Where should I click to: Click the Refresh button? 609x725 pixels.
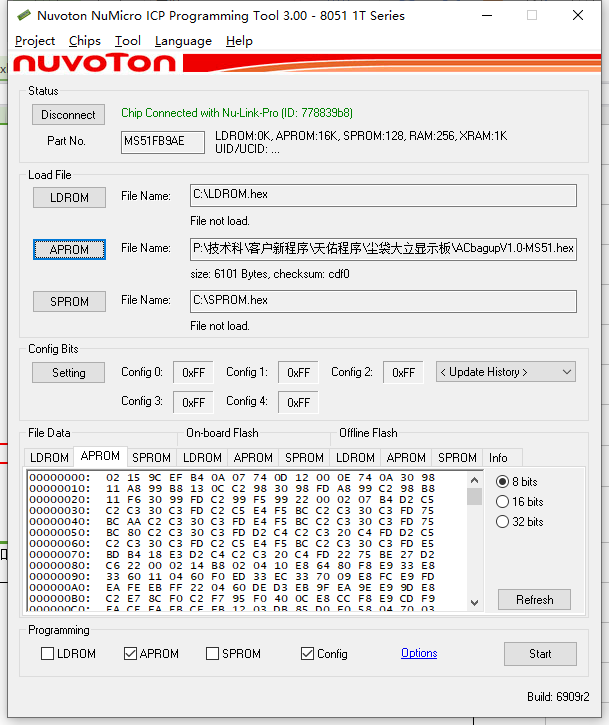535,600
